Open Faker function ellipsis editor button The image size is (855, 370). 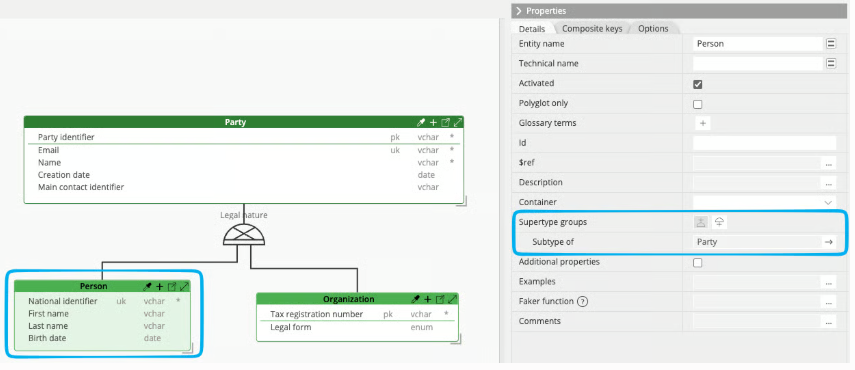[829, 301]
